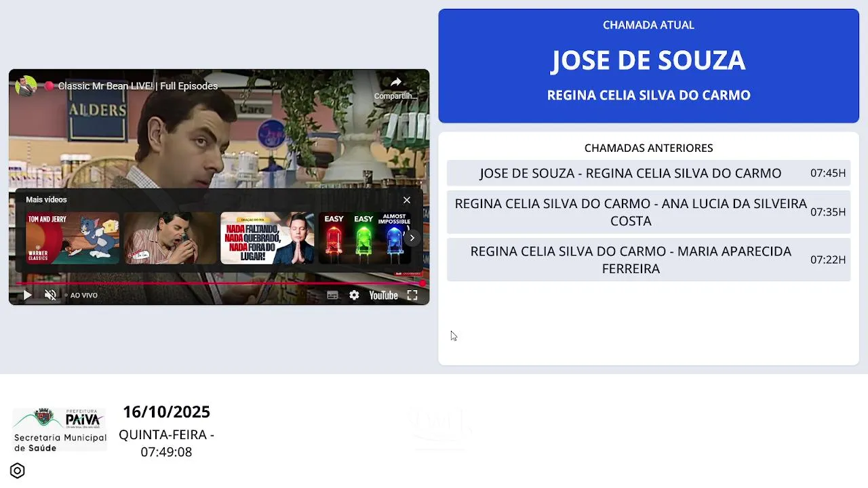Open video on YouTube via logo
This screenshot has height=488, width=868.
pos(383,296)
